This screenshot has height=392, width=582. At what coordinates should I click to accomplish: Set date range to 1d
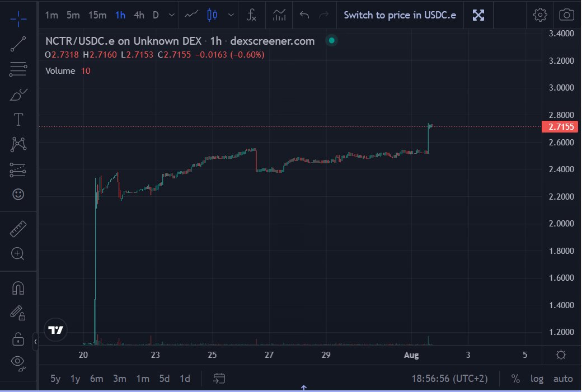185,379
